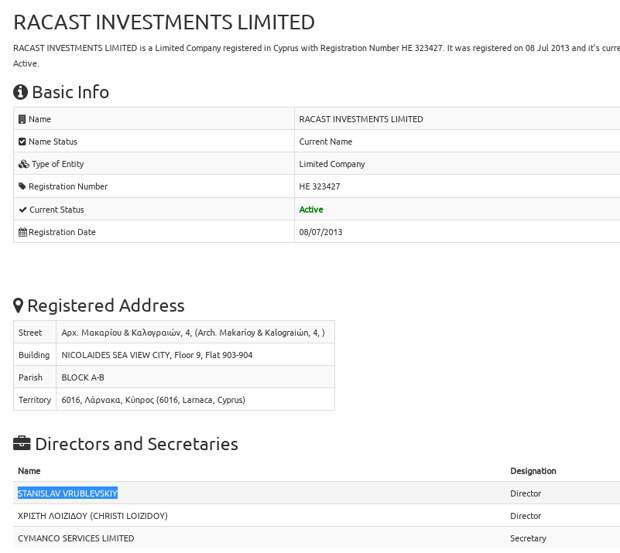Screen dimensions: 620x553
Task: Click the tag icon next to Registration Number
Action: 22,186
